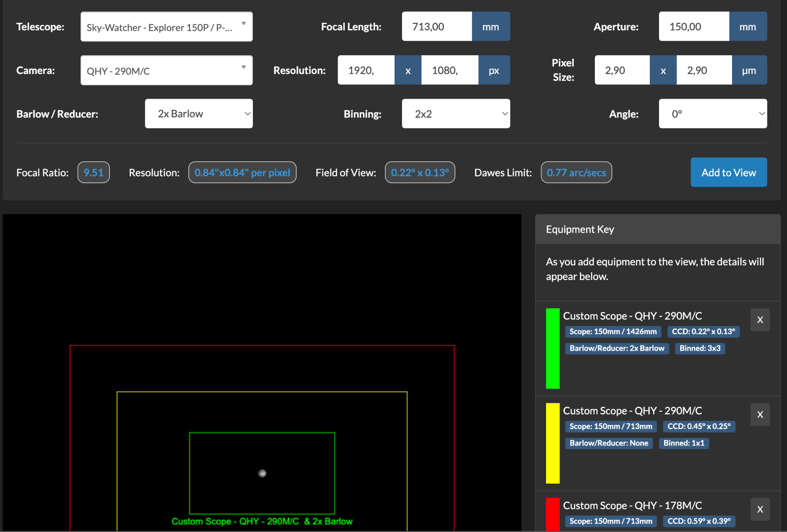Edit the Aperture field 150,00

click(x=694, y=27)
